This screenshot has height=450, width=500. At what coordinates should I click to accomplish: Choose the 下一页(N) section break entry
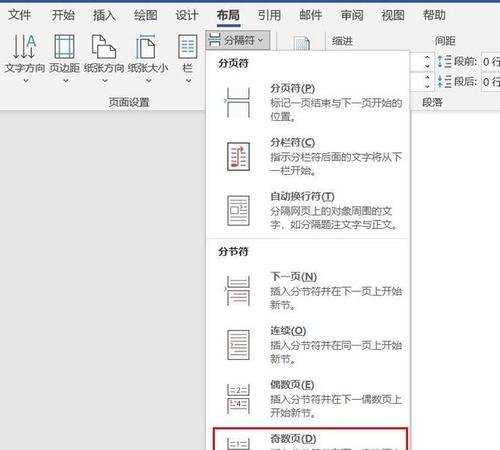308,291
